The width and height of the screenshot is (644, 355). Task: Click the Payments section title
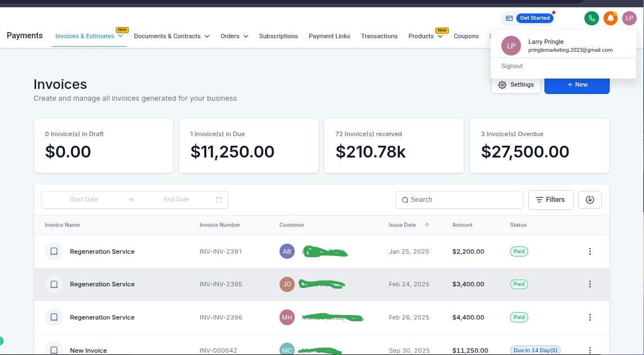[x=25, y=35]
